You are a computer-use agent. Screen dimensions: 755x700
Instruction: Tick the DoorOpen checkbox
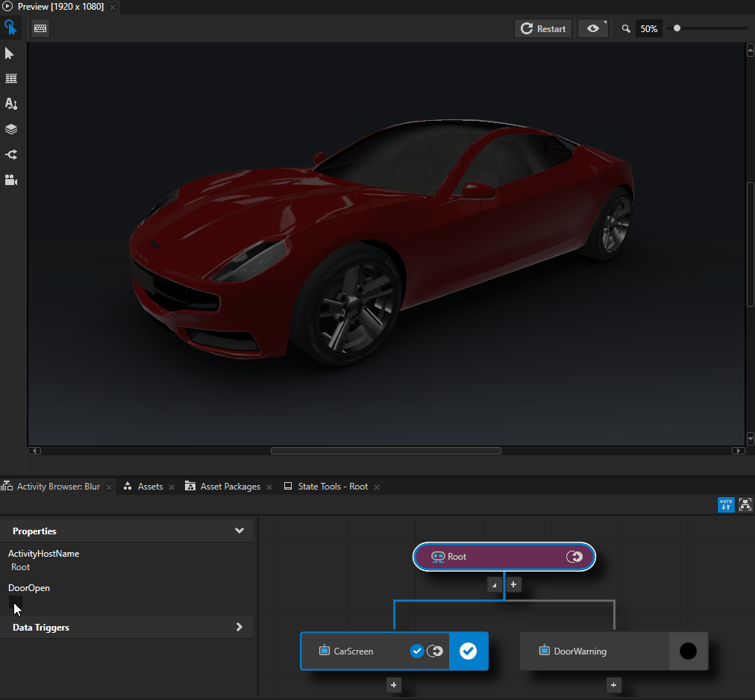[16, 603]
